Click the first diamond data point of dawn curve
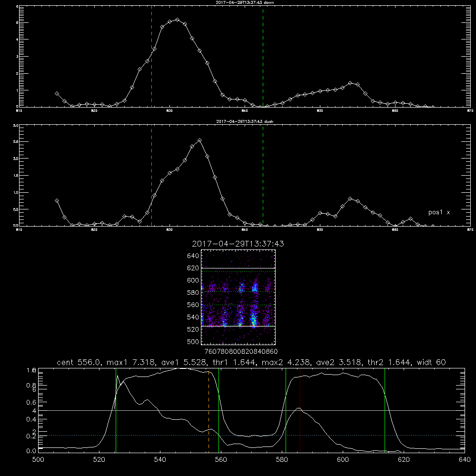This screenshot has height=476, width=476. pos(57,93)
